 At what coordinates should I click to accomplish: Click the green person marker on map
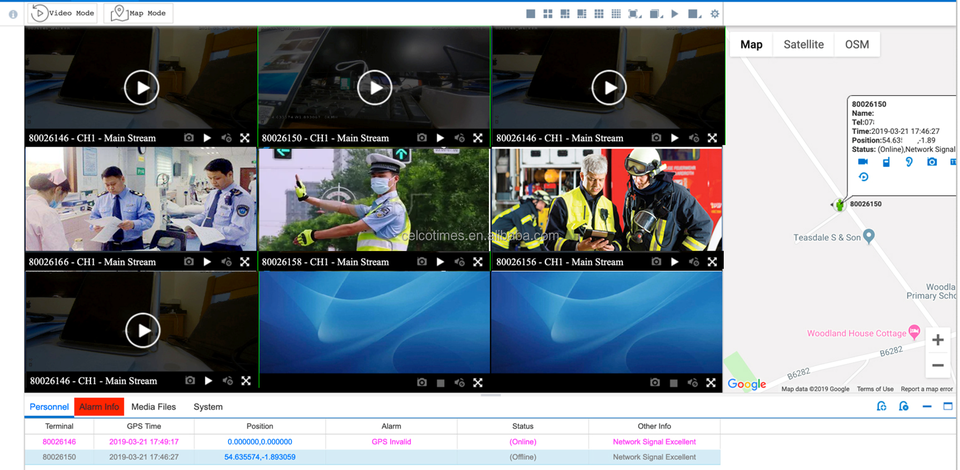(840, 205)
